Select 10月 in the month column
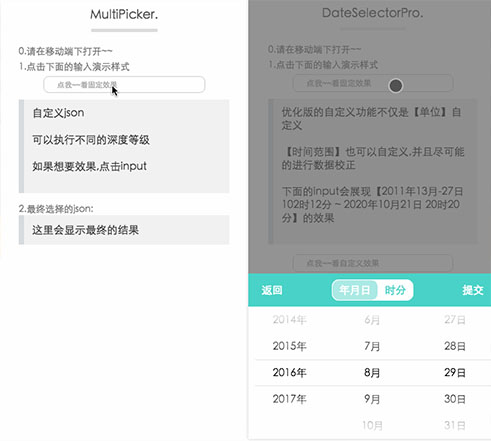491x441 pixels. tap(372, 425)
